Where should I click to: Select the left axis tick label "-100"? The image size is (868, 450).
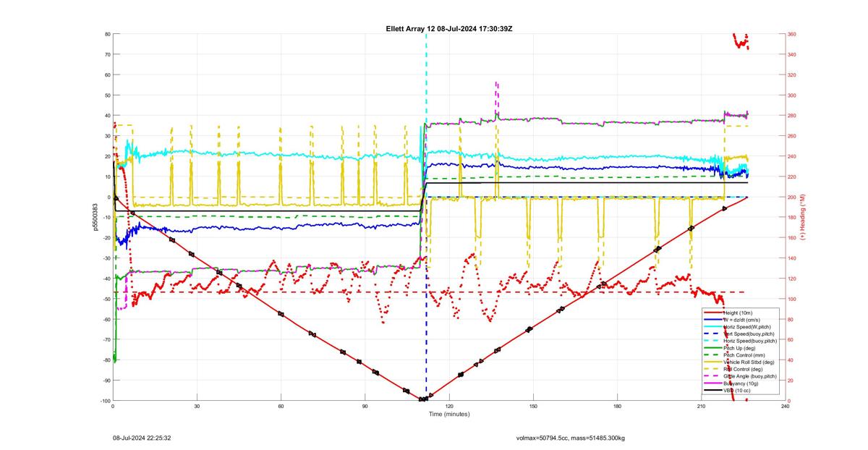[104, 401]
